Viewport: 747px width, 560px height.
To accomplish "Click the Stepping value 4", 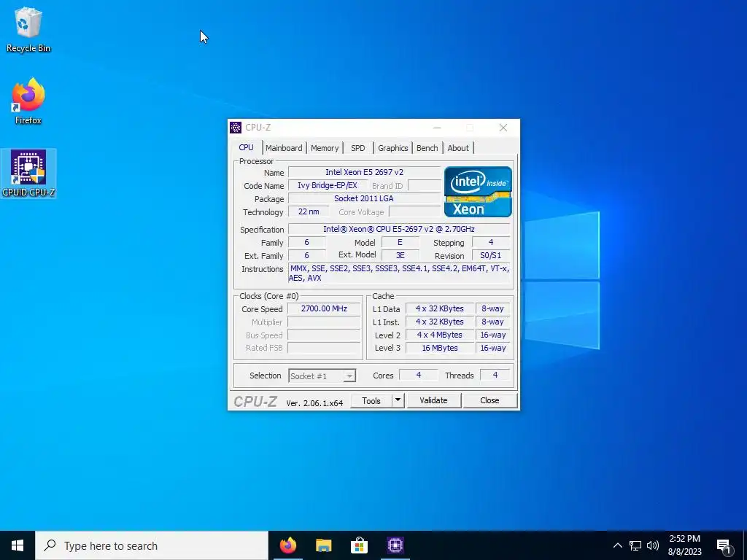I will point(491,242).
